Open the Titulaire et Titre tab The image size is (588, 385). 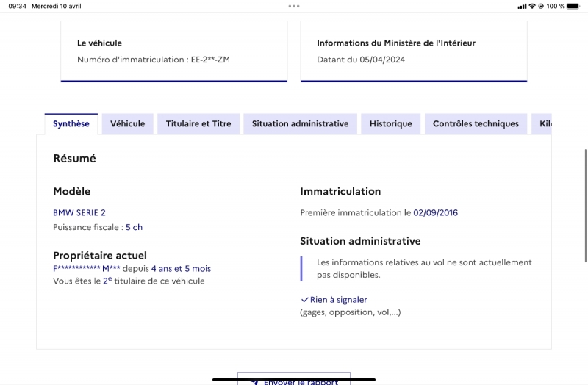click(x=198, y=123)
